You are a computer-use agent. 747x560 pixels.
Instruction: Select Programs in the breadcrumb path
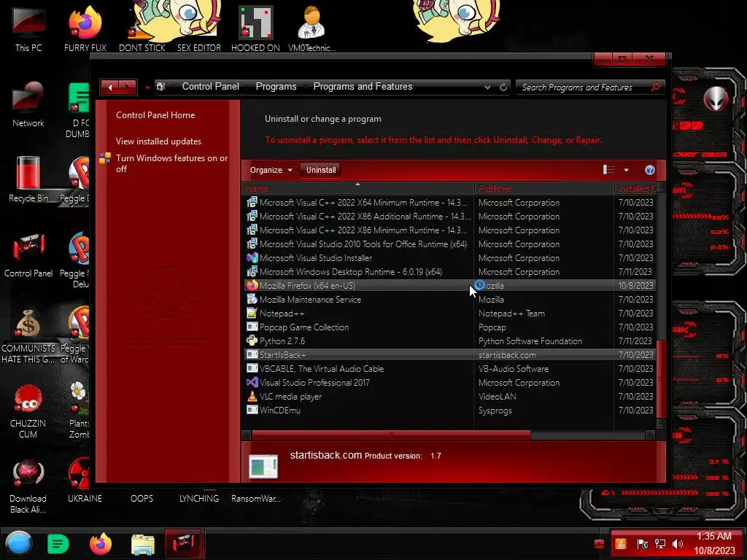(x=276, y=86)
